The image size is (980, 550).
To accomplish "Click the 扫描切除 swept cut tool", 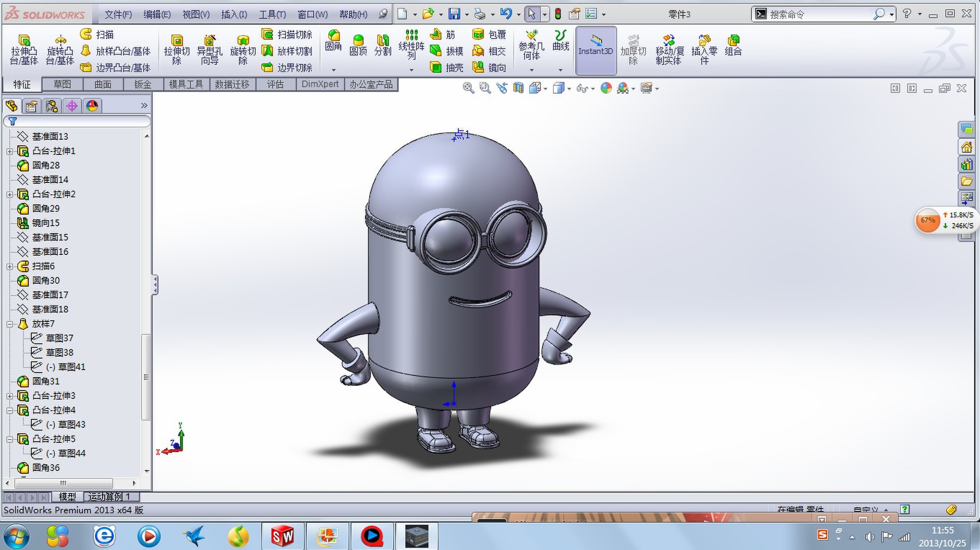I will (x=287, y=34).
